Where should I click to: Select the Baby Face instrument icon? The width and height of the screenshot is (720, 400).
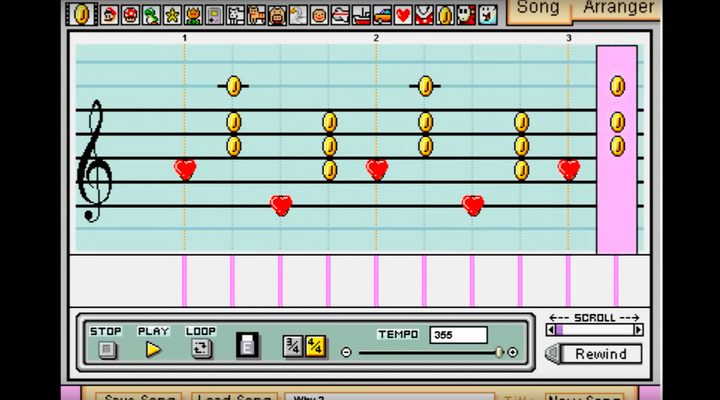click(319, 15)
